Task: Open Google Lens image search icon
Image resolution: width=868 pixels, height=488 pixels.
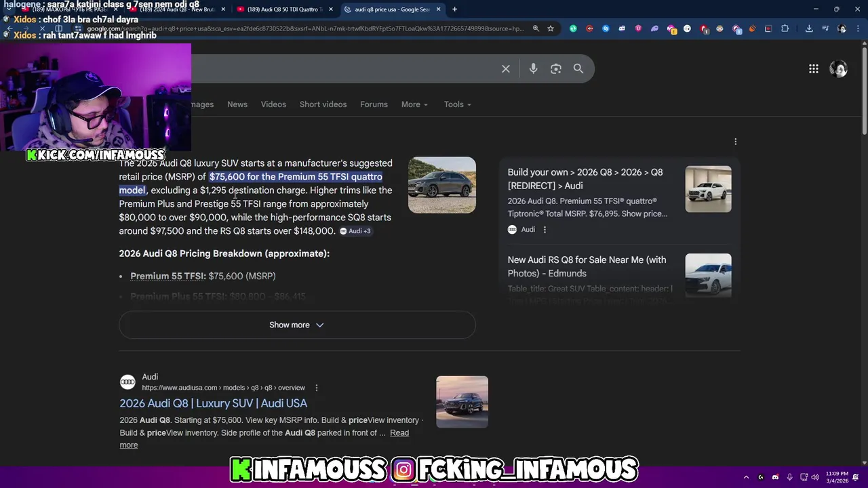Action: pyautogui.click(x=556, y=68)
